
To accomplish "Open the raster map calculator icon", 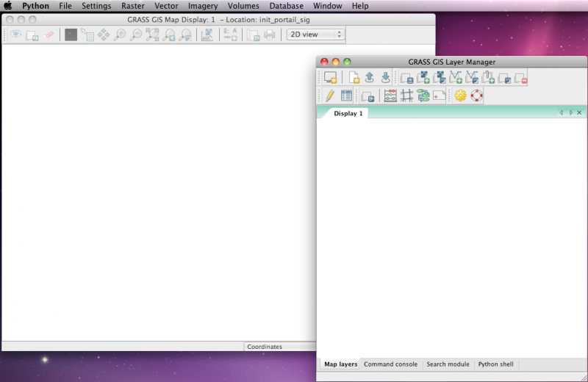I will (x=390, y=95).
